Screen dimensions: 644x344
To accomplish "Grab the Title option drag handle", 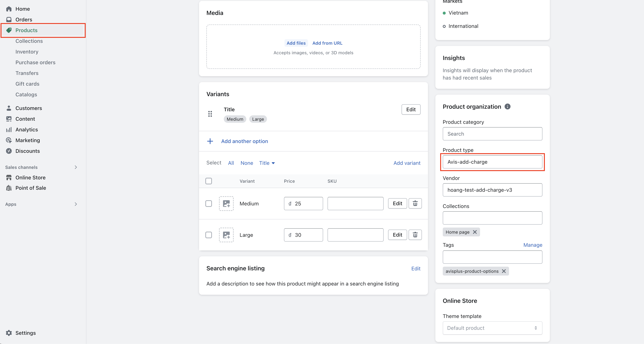I will click(210, 114).
